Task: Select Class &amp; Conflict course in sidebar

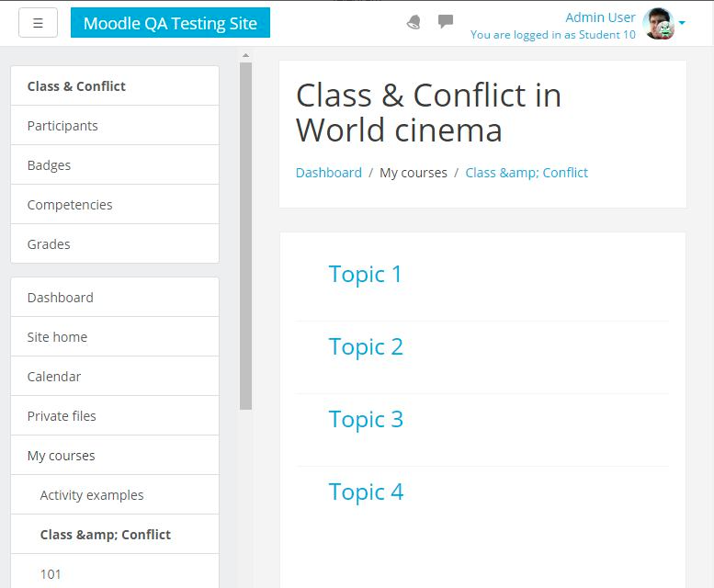Action: pos(115,535)
